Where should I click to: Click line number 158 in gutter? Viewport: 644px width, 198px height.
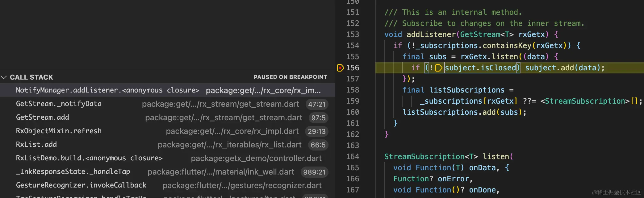click(x=353, y=90)
